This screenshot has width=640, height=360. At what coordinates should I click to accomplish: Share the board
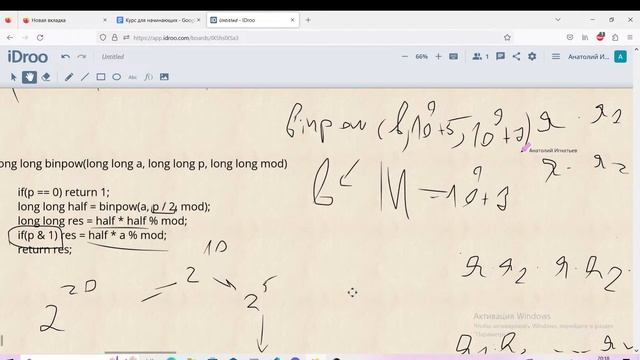pyautogui.click(x=516, y=56)
